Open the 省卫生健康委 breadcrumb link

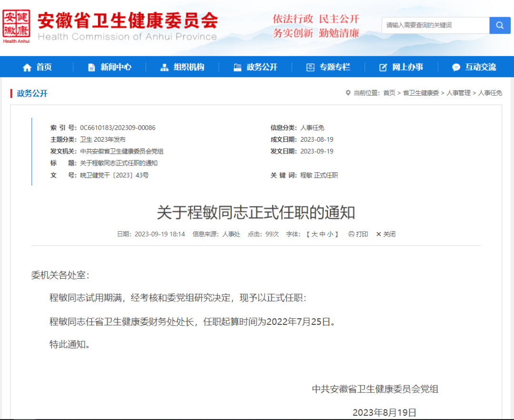(x=420, y=93)
